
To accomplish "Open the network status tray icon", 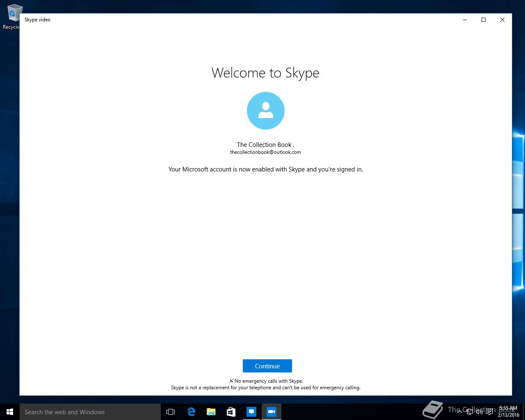I will point(470,412).
